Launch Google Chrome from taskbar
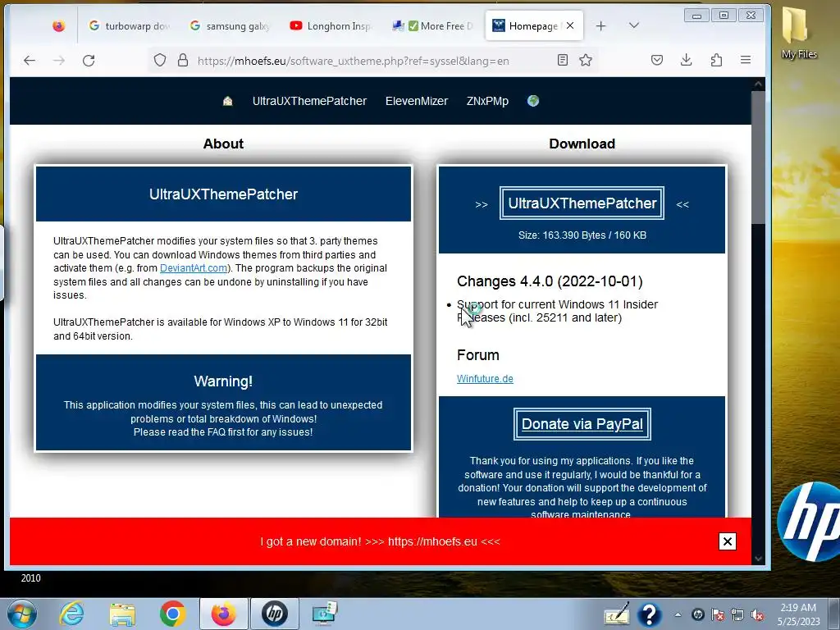This screenshot has height=630, width=840. coord(172,614)
